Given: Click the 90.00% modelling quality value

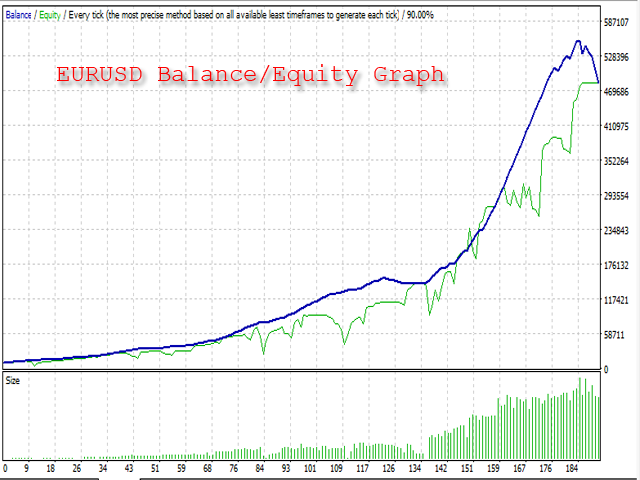Looking at the screenshot, I should click(x=420, y=16).
